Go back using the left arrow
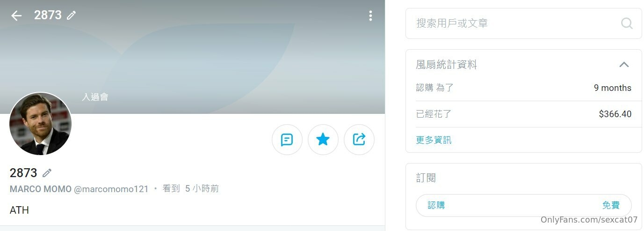Viewport: 644px width, 231px height. tap(16, 16)
